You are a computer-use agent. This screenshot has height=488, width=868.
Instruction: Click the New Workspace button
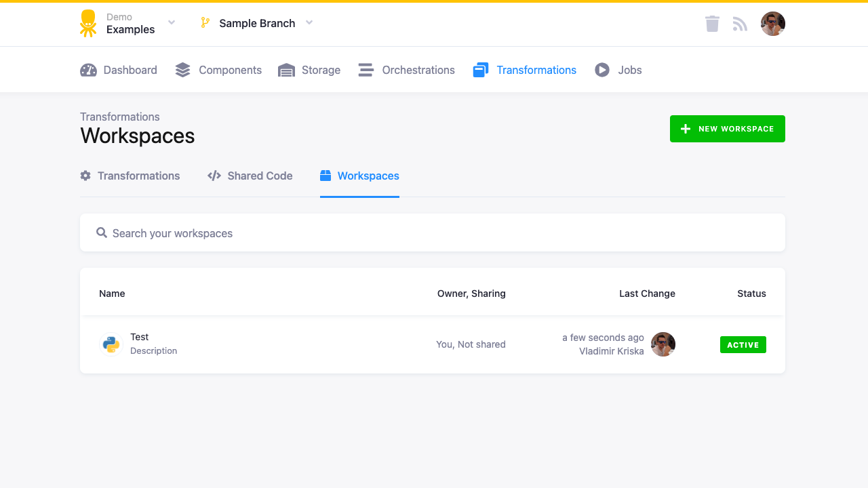click(x=727, y=128)
